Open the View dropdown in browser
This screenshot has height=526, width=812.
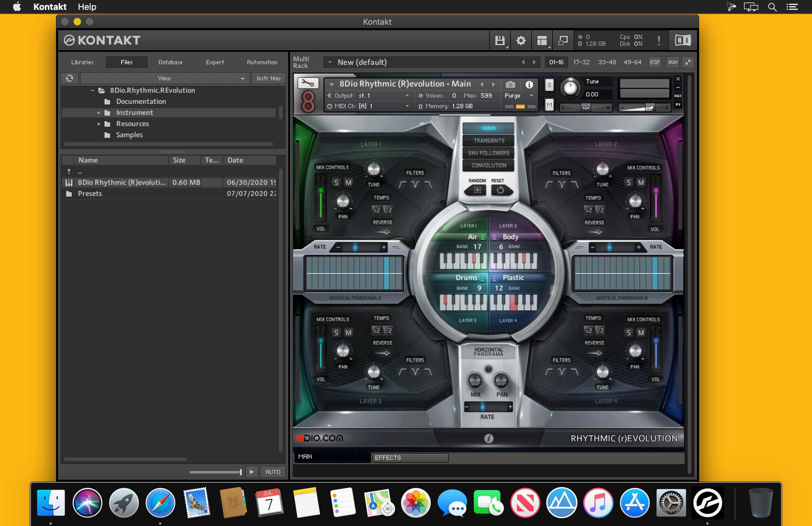tap(165, 78)
